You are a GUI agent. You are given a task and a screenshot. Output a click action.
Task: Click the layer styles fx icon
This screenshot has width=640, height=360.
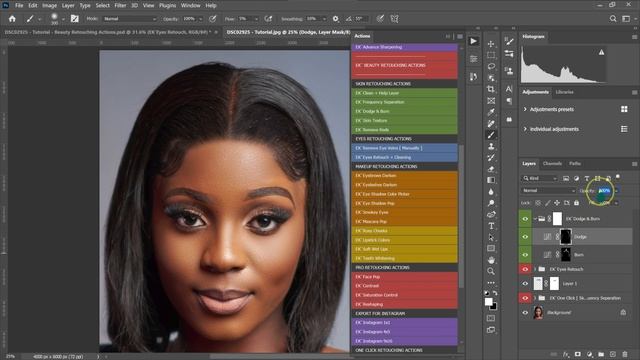pyautogui.click(x=566, y=354)
